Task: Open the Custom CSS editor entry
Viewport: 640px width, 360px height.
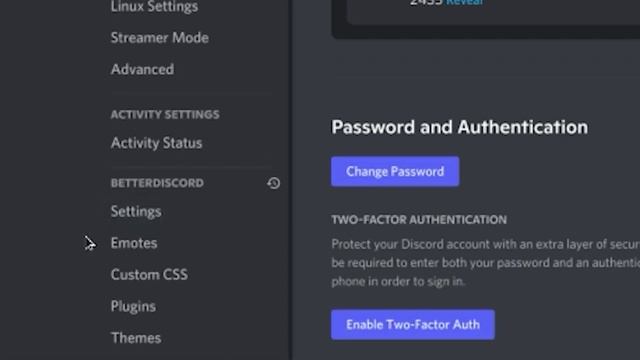Action: coord(149,274)
